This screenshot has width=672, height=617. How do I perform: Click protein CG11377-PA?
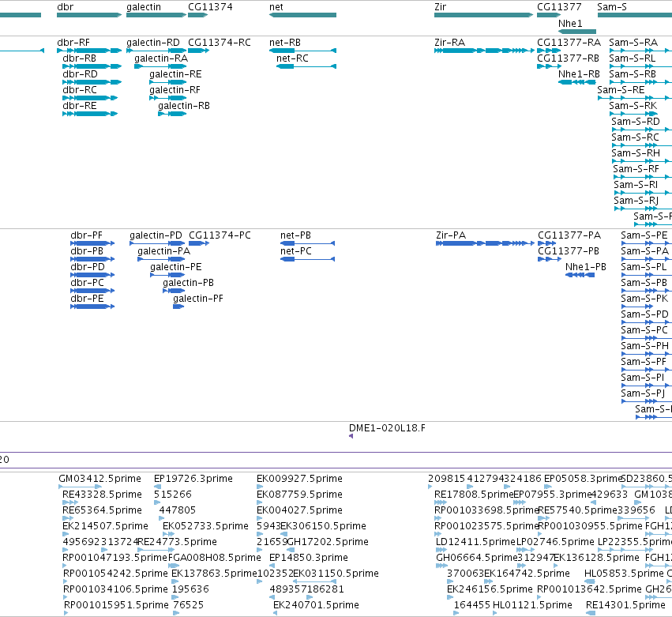569,235
